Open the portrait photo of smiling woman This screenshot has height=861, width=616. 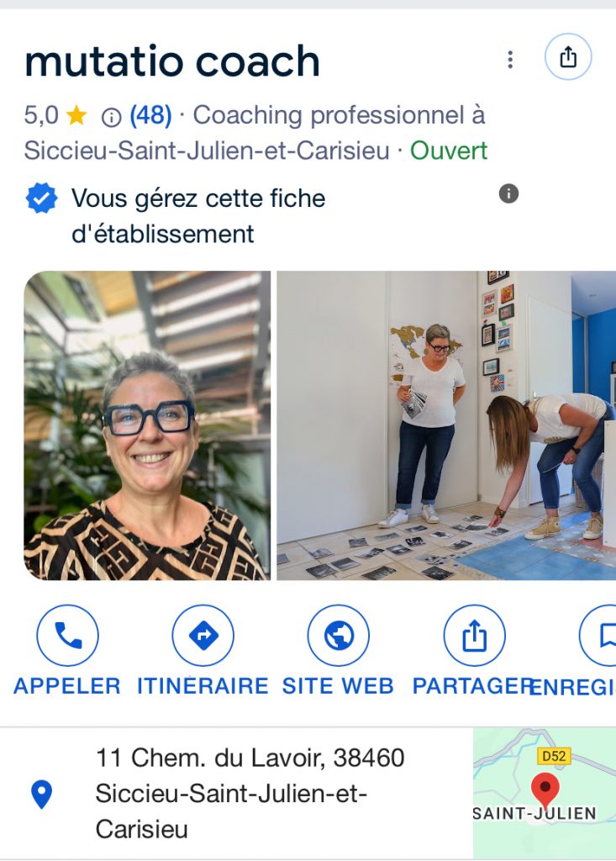click(147, 425)
